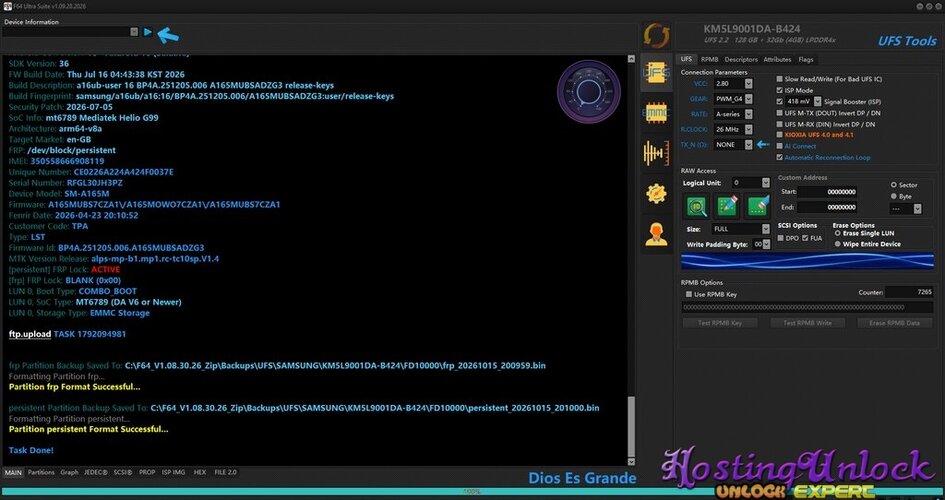Click the Device Information input field
This screenshot has height=500, width=945.
pyautogui.click(x=65, y=32)
